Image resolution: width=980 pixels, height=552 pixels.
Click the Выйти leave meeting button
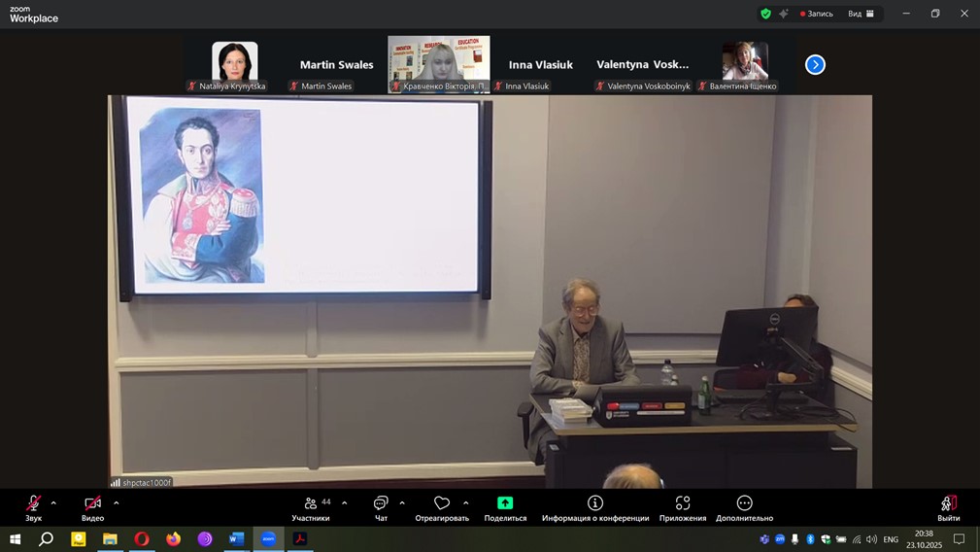tap(948, 505)
